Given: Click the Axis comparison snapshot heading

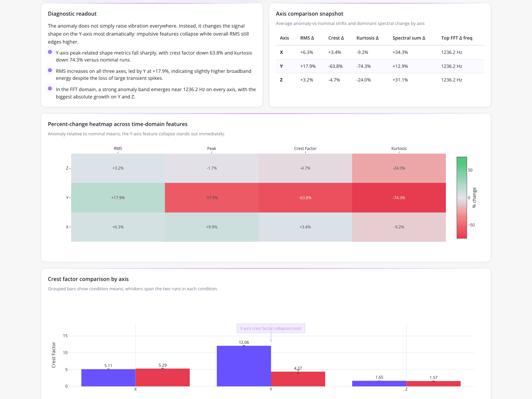Looking at the screenshot, I should point(310,14).
